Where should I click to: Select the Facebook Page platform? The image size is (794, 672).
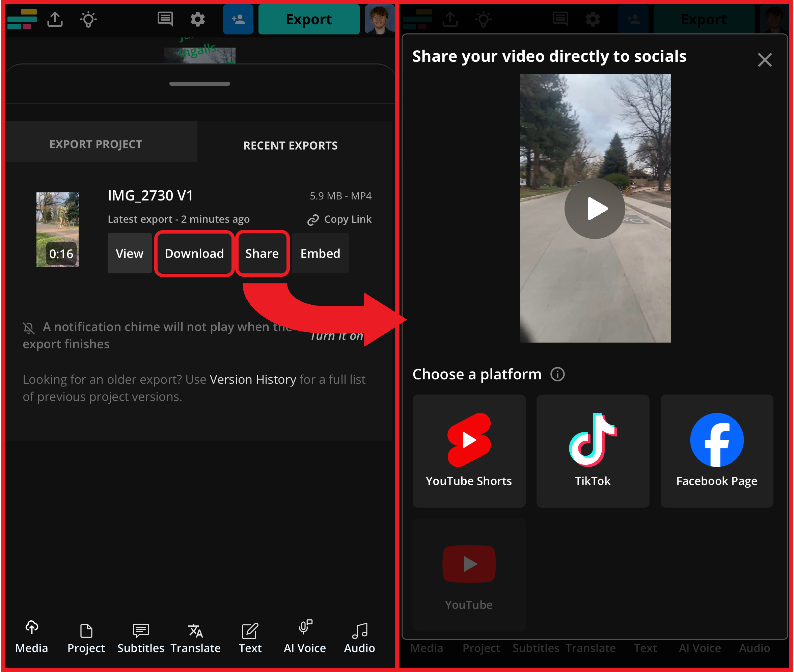point(717,451)
